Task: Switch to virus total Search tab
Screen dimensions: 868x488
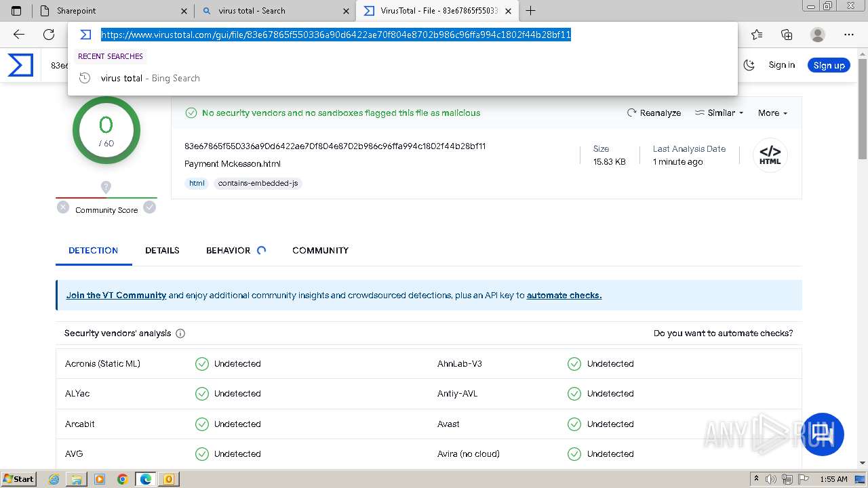Action: (x=275, y=11)
